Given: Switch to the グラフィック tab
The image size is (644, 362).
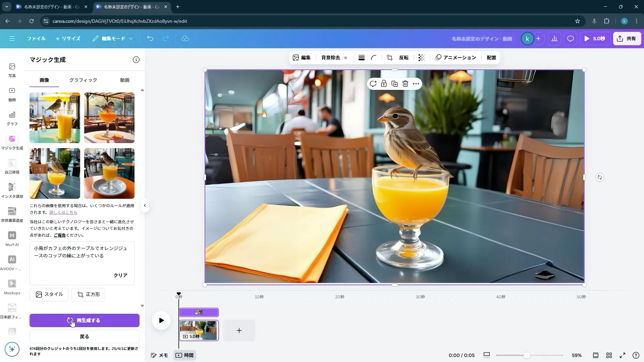Looking at the screenshot, I should [83, 80].
